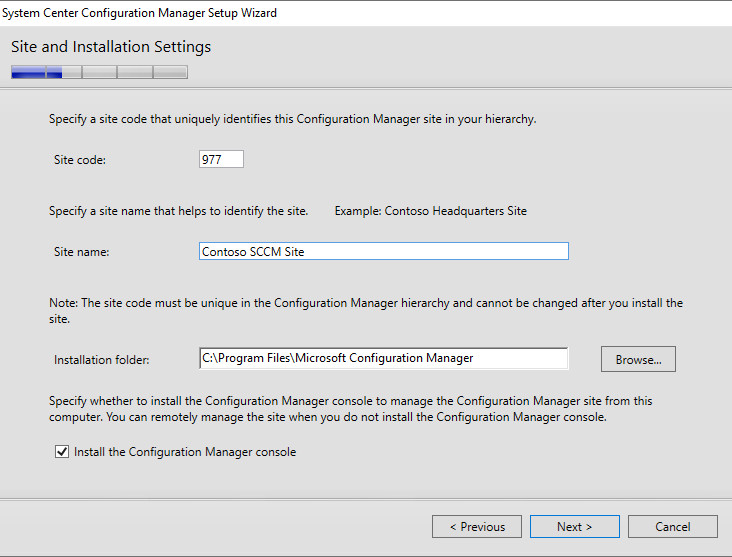
Task: Click the 'Site and Installation Settings' heading
Action: [111, 47]
